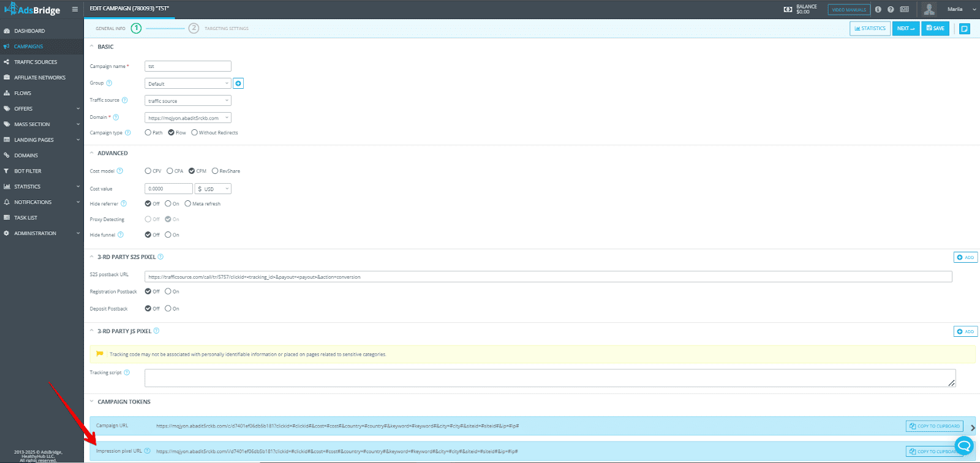Select Without Redirects campaign type
Screen dimensions: 980x463
pos(194,132)
